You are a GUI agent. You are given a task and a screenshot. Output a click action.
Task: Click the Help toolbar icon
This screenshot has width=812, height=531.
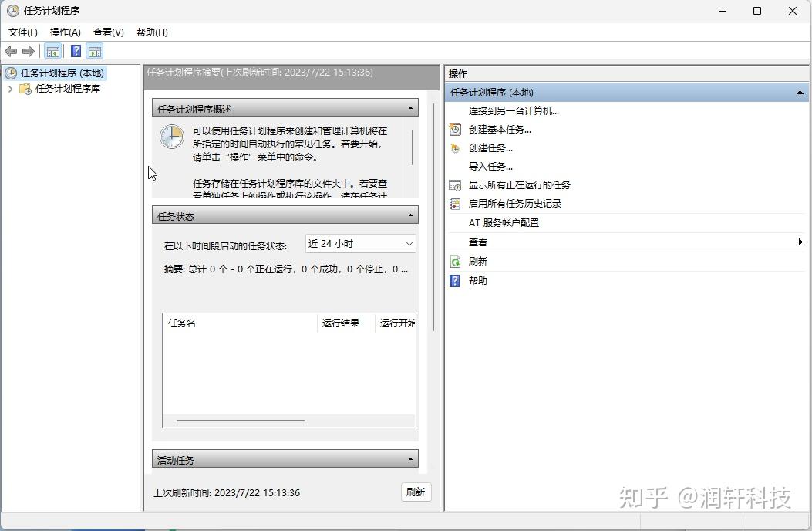(75, 51)
